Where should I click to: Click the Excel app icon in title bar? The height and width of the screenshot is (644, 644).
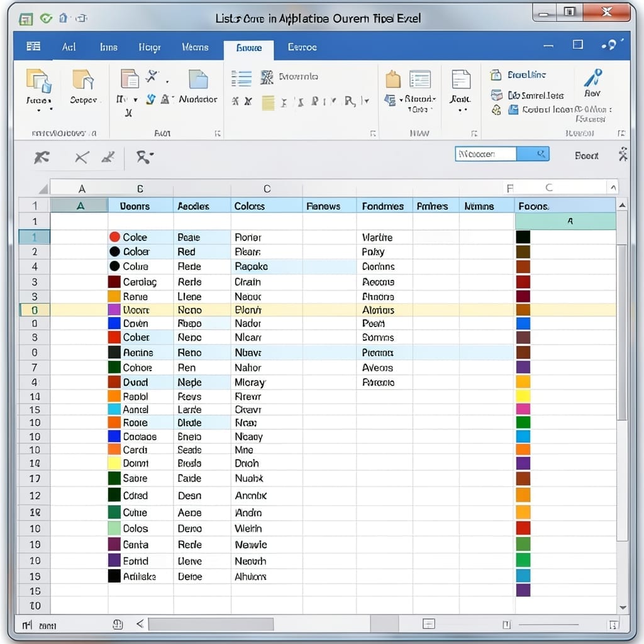coord(26,19)
